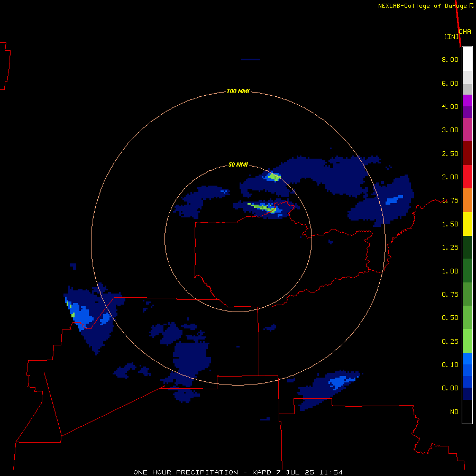Click the 2.50 legend value
This screenshot has width=476, height=476.
[x=450, y=153]
